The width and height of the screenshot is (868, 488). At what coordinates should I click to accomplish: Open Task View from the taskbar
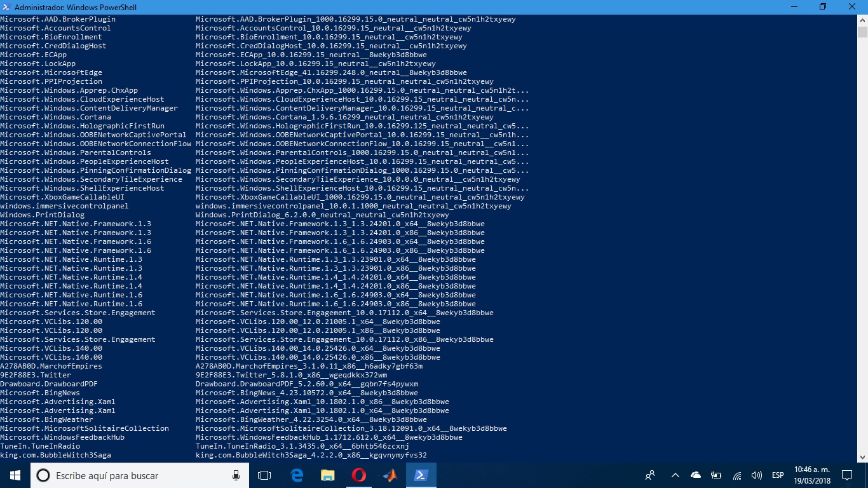264,475
